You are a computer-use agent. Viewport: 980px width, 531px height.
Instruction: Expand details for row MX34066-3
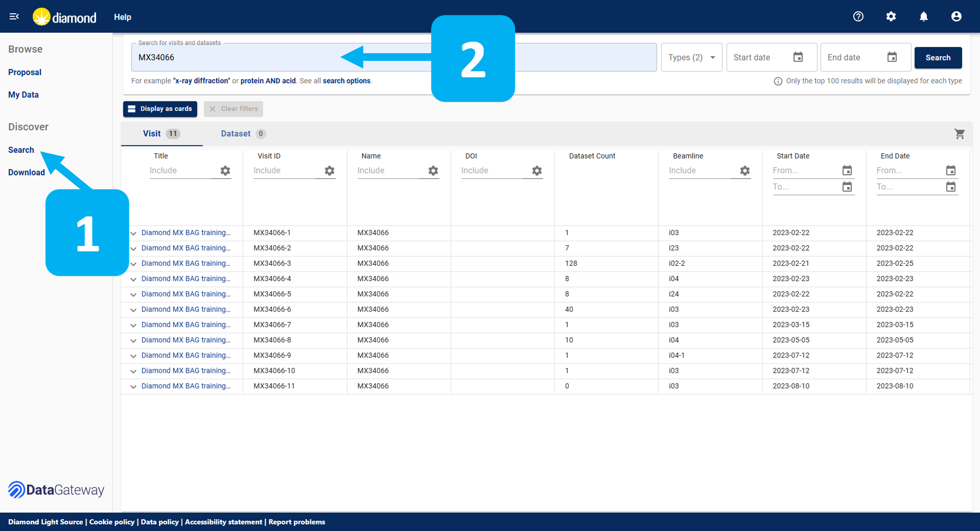tap(133, 264)
